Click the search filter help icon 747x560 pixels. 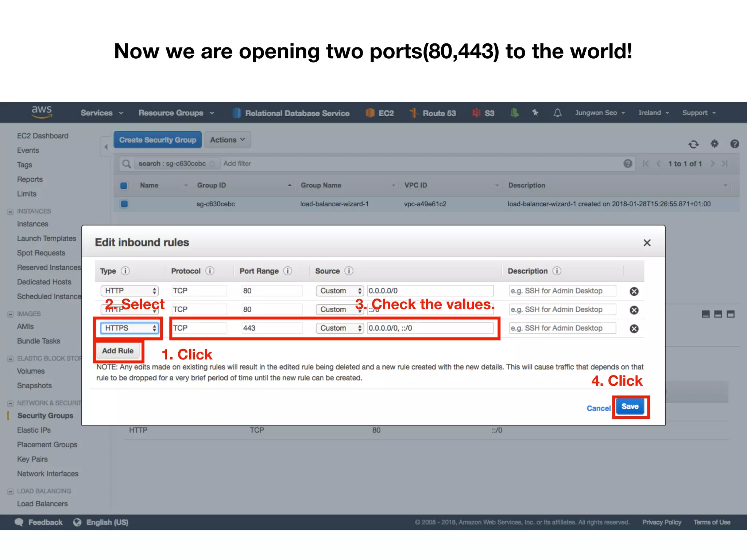pyautogui.click(x=628, y=163)
